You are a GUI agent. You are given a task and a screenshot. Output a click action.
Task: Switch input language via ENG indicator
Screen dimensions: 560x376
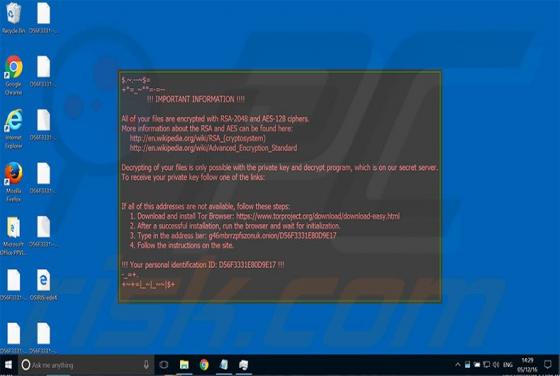[508, 365]
